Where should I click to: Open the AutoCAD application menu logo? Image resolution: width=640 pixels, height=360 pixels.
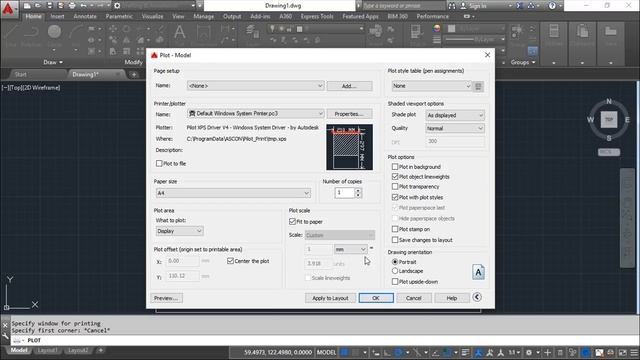click(x=8, y=9)
